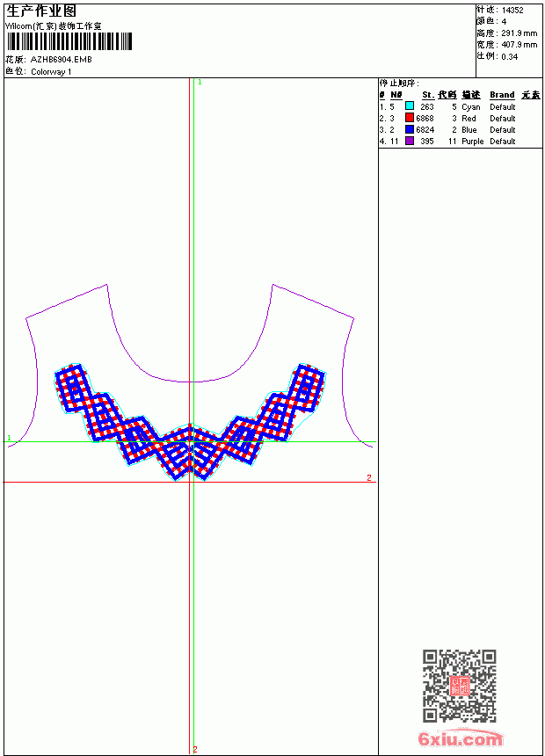Select the Purple thread row text
The height and width of the screenshot is (756, 545).
(447, 142)
